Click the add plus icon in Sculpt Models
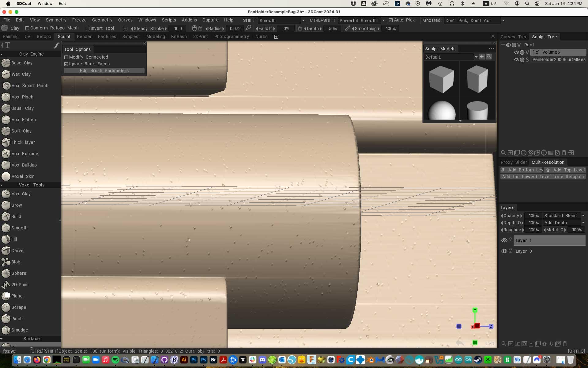Image resolution: width=588 pixels, height=368 pixels. (x=482, y=57)
